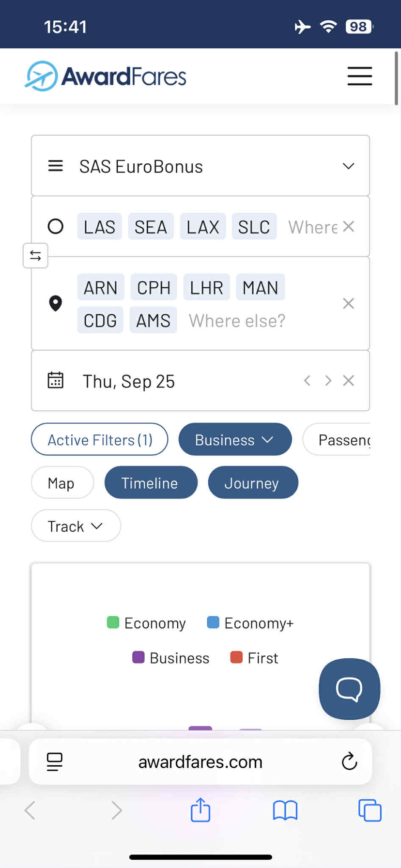Viewport: 401px width, 868px height.
Task: Click the Business legend color swatch
Action: coord(139,657)
